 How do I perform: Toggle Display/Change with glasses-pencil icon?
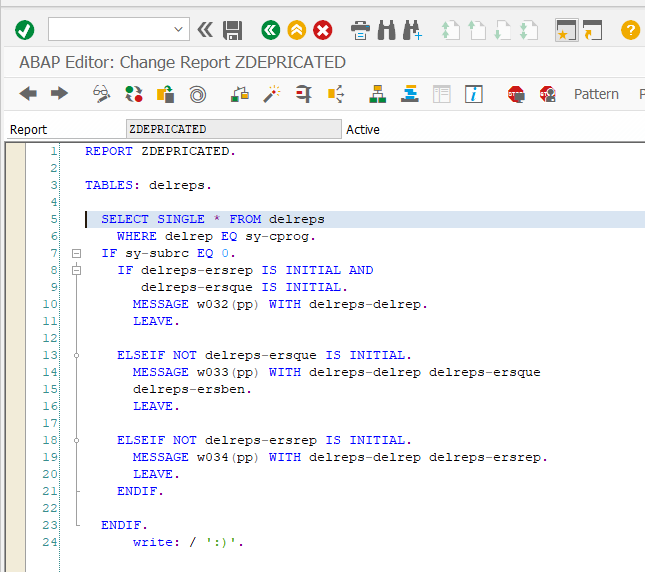(101, 94)
